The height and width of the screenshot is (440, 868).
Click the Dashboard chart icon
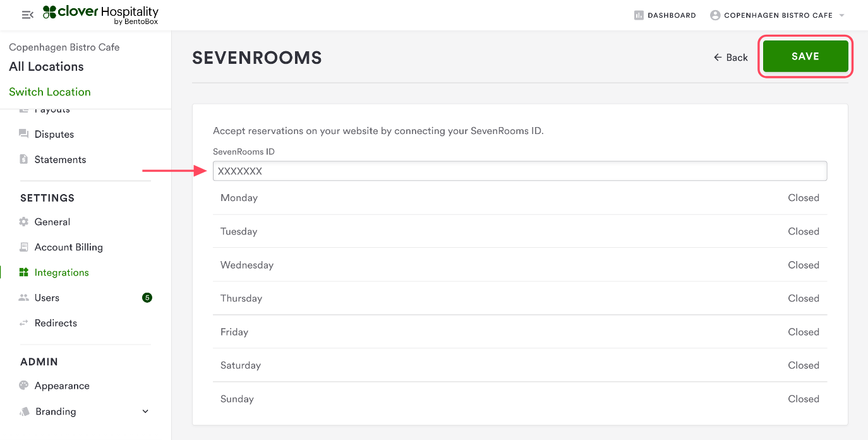click(639, 15)
